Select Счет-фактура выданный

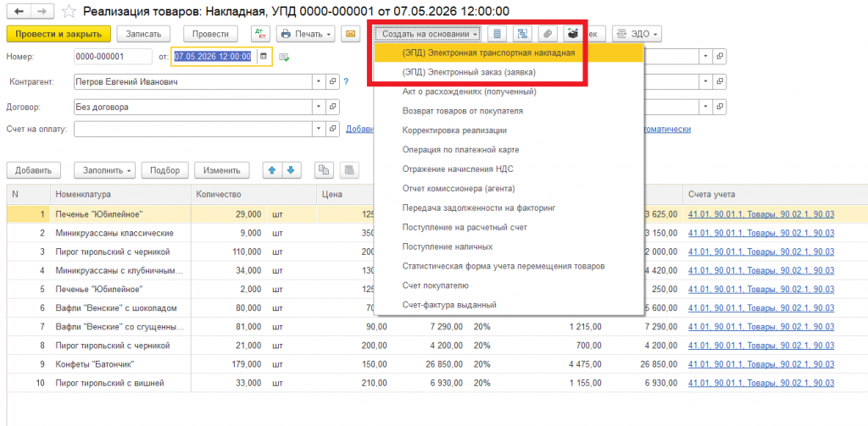coord(509,305)
